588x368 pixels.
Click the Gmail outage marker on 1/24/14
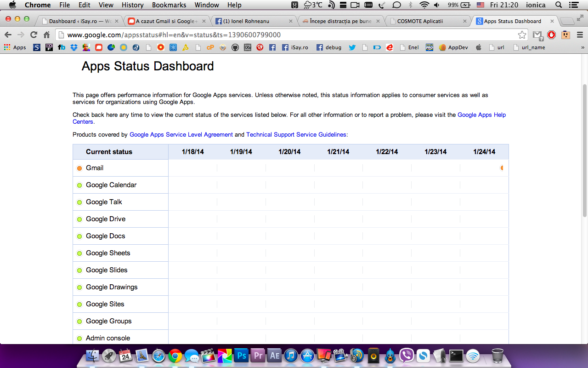coord(502,168)
